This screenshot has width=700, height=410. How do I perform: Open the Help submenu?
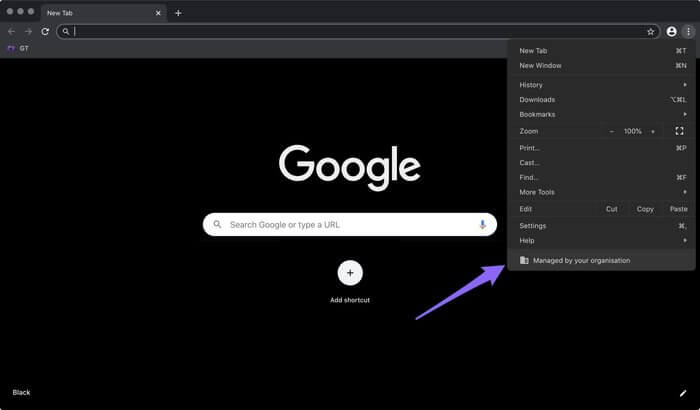point(600,240)
